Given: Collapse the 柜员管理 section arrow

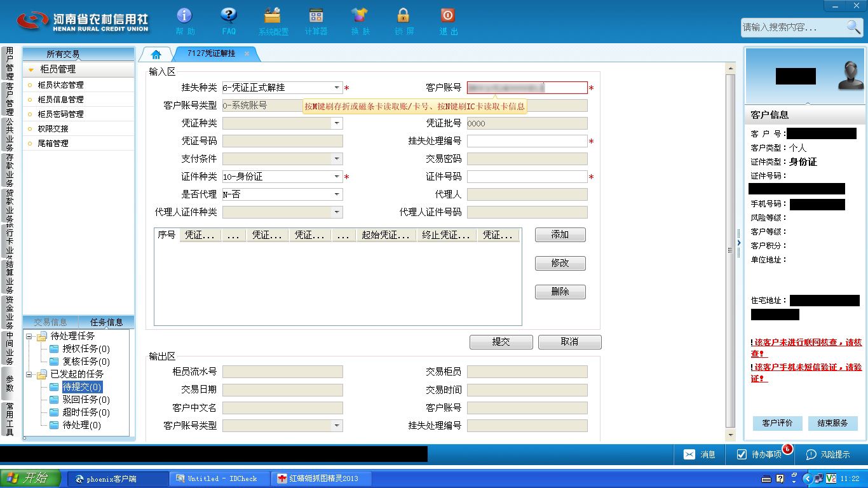Looking at the screenshot, I should pyautogui.click(x=31, y=70).
